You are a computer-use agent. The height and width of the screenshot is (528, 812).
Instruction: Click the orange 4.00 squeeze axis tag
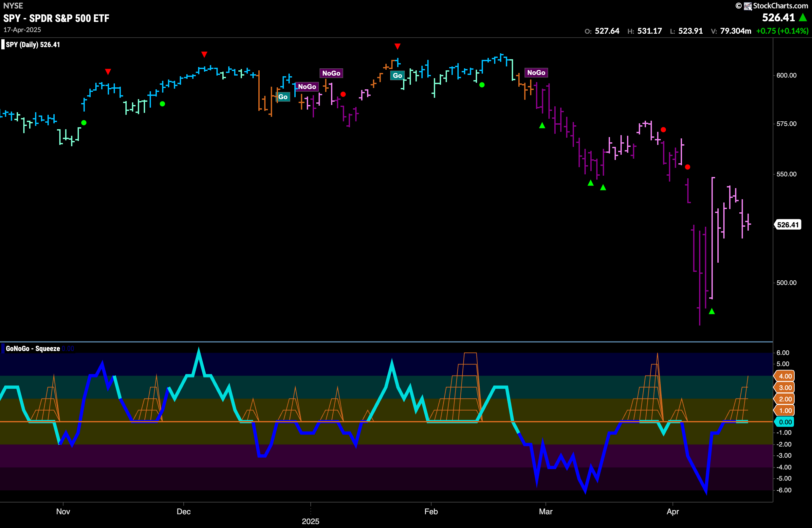[784, 376]
